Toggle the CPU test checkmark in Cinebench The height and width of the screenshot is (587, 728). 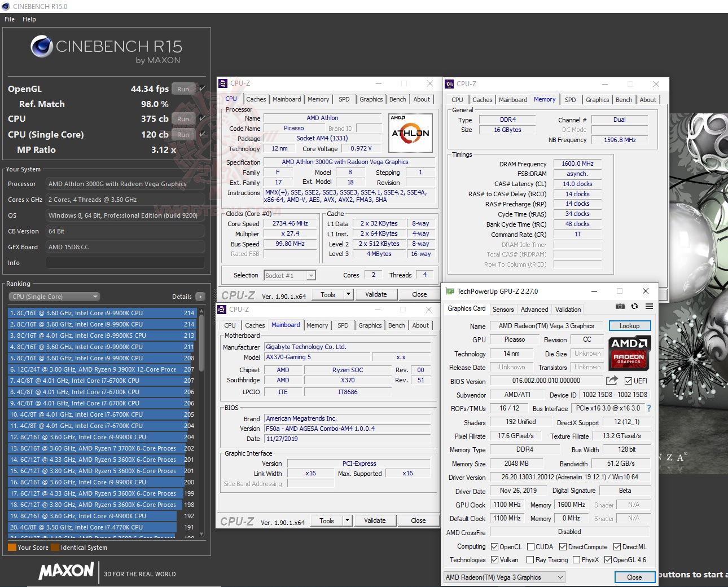click(202, 118)
